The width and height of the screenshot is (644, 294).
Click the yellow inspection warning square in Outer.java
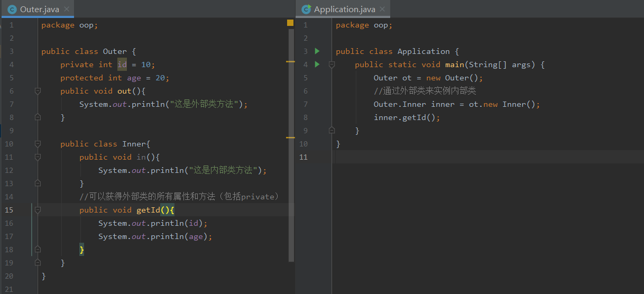[x=290, y=23]
